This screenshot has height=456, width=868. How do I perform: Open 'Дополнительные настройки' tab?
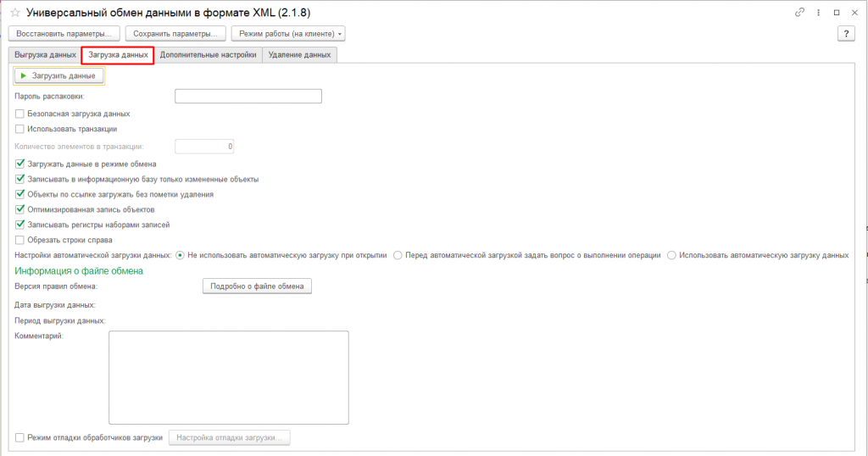tap(209, 55)
